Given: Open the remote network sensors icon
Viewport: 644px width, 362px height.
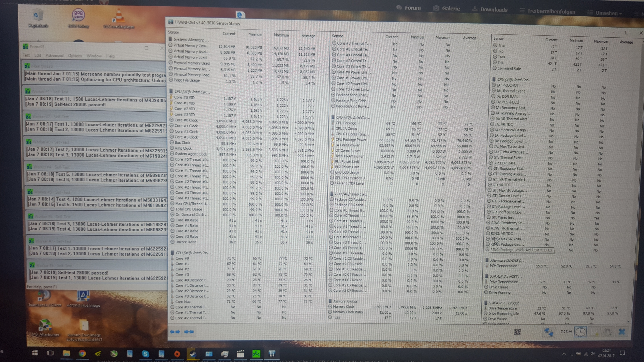Looking at the screenshot, I should pyautogui.click(x=549, y=332).
